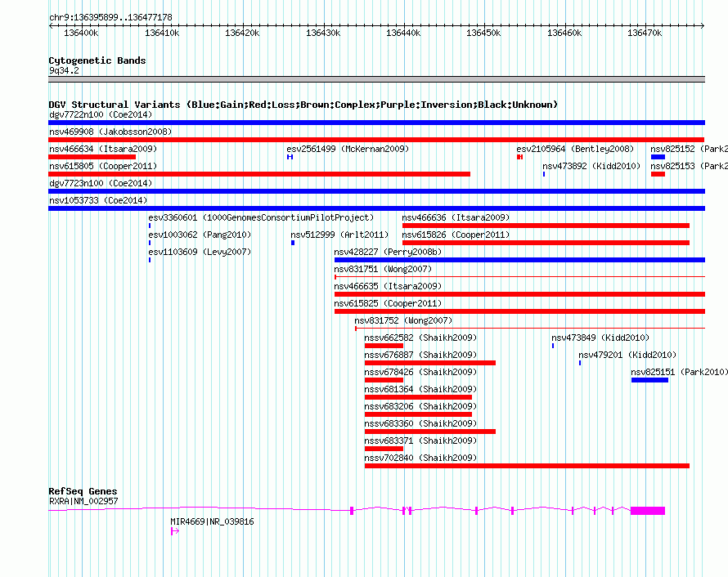Screen dimensions: 728x577
Task: Open nsv479201 (Kidd2010) variant
Action: (627, 355)
